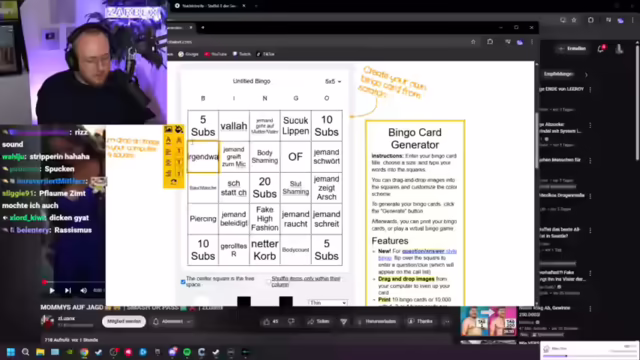Mute the YouTube video volume icon

(x=84, y=291)
